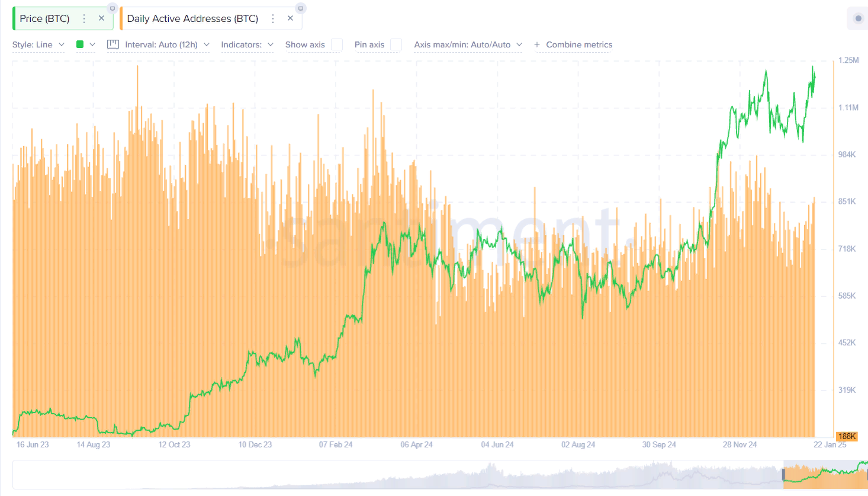The width and height of the screenshot is (868, 496).
Task: Expand the color picker chevron
Action: pyautogui.click(x=92, y=44)
